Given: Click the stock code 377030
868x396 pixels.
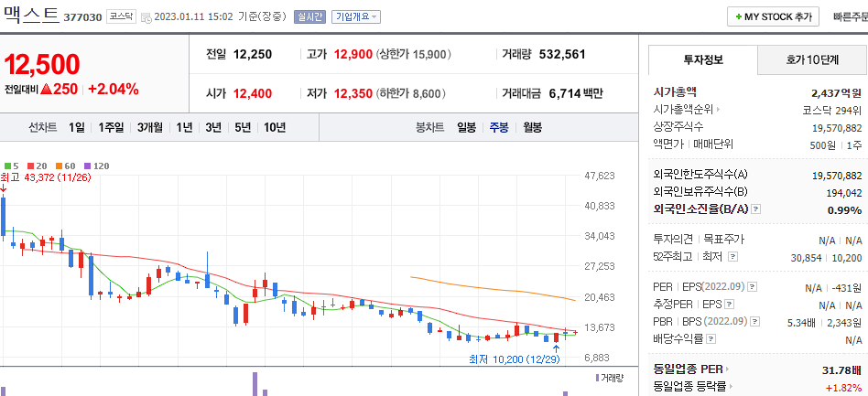Looking at the screenshot, I should click(83, 17).
